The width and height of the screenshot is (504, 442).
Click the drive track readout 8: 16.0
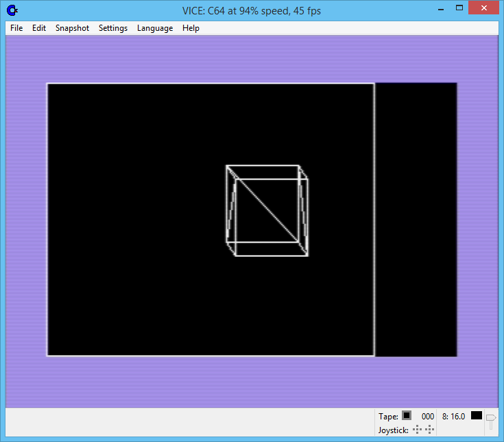point(453,417)
